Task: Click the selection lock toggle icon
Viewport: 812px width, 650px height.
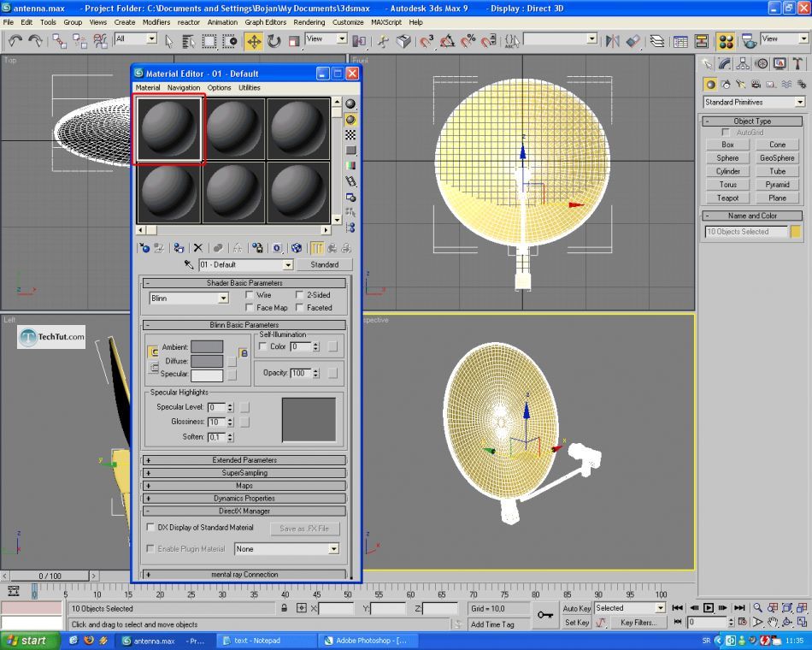Action: coord(285,608)
